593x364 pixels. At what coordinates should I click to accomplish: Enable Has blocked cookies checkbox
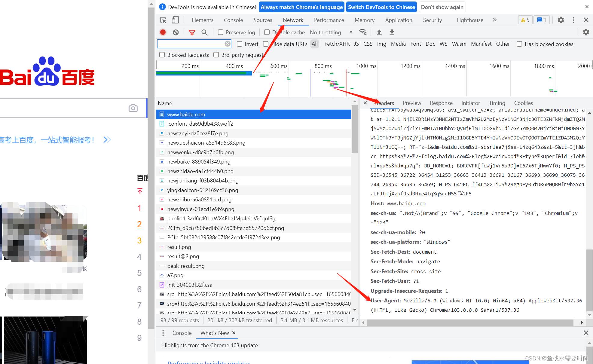tap(519, 44)
